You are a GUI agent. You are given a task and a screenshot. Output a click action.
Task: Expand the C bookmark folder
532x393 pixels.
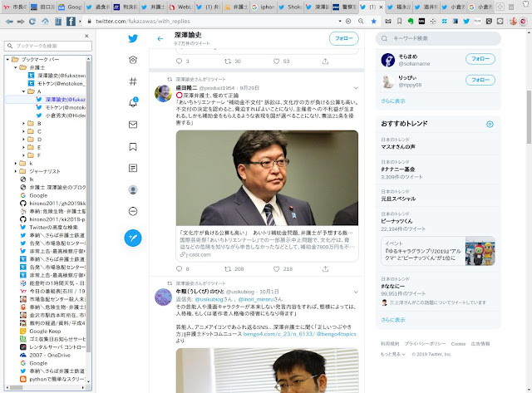pos(23,131)
